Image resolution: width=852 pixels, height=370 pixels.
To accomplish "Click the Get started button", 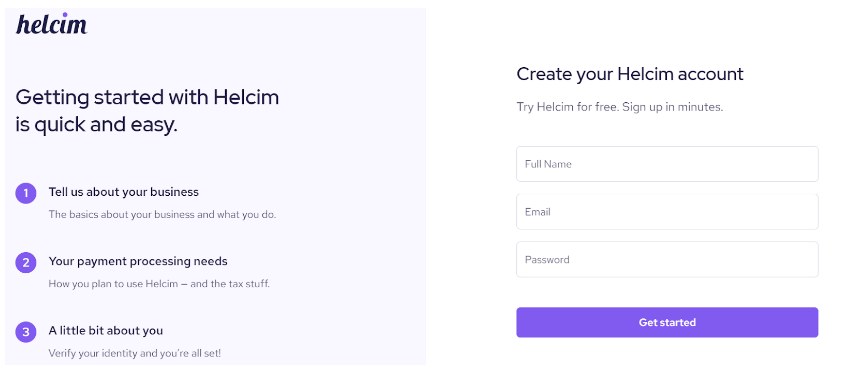I will [667, 322].
